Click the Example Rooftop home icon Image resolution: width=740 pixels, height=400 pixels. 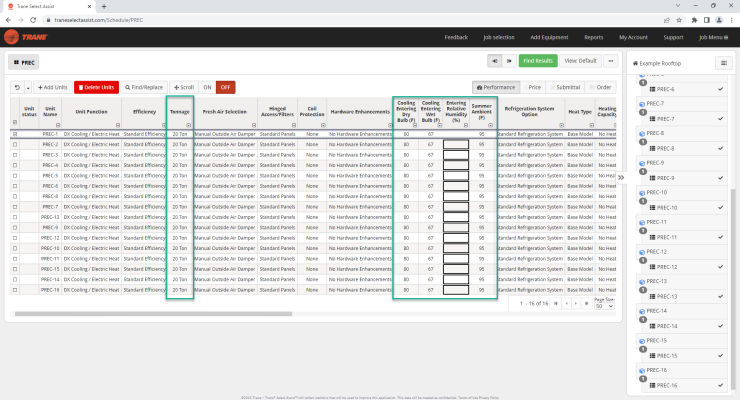click(635, 63)
